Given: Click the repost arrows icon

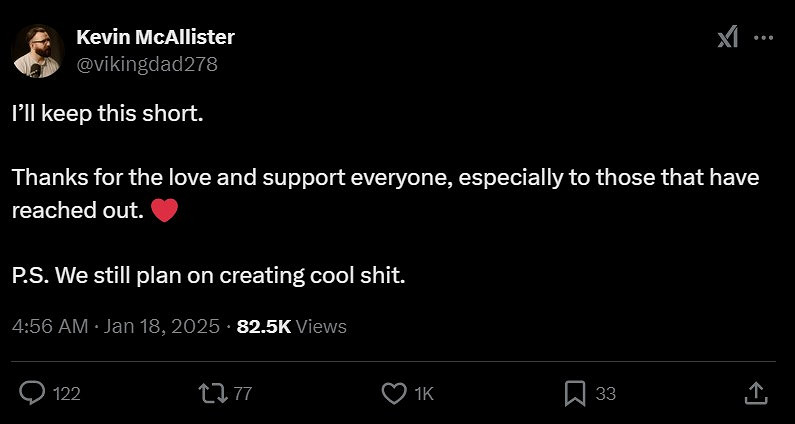Looking at the screenshot, I should 213,393.
